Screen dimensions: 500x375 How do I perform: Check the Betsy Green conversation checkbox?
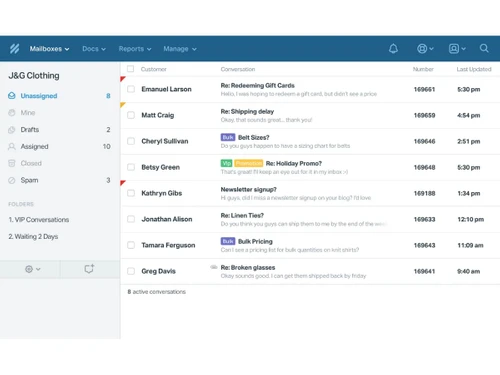131,167
